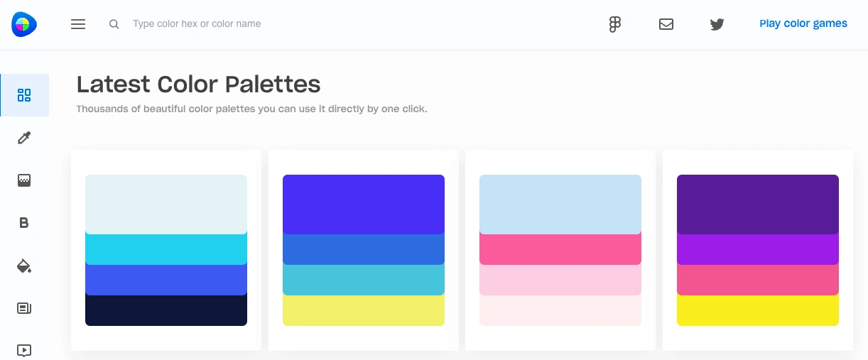Open the Figma plugin icon
Screen dimensions: 868x360
point(615,24)
